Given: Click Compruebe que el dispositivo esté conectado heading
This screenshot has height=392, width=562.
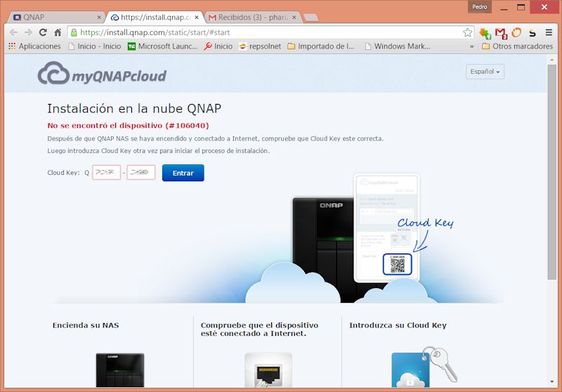Looking at the screenshot, I should click(x=259, y=329).
